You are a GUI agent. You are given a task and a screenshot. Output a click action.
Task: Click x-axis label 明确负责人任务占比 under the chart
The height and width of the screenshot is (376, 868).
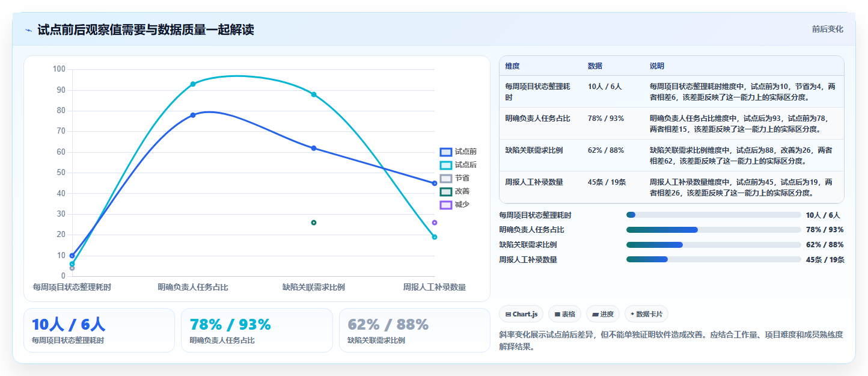[193, 288]
